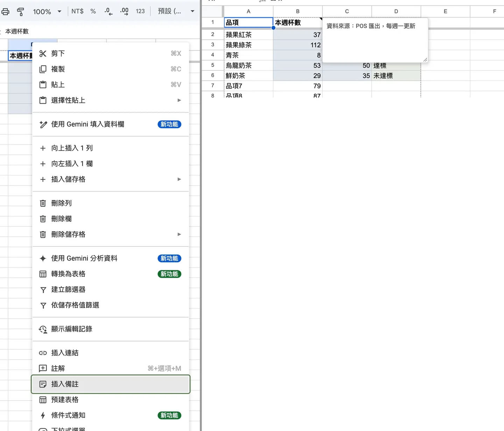The image size is (504, 431).
Task: Select the paint format roller icon
Action: pyautogui.click(x=21, y=12)
